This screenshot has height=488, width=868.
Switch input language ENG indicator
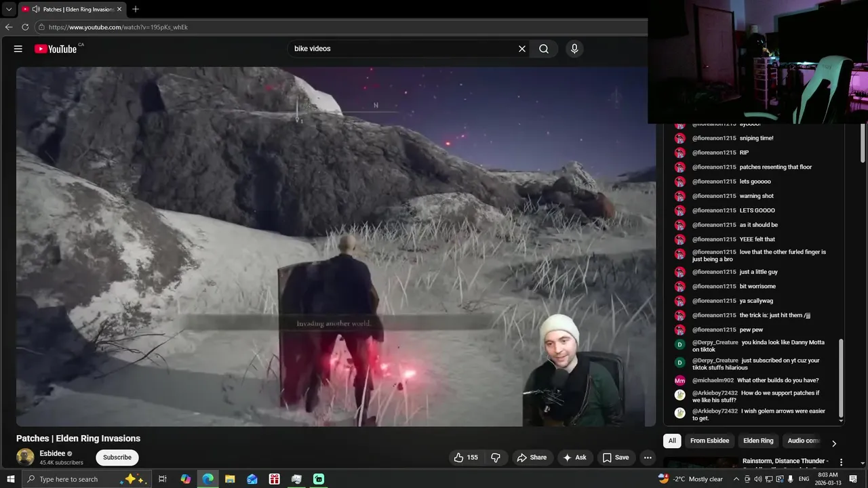804,479
